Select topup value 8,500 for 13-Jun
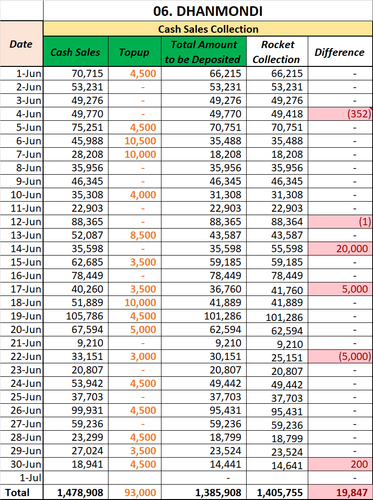373x500 pixels. tap(135, 235)
